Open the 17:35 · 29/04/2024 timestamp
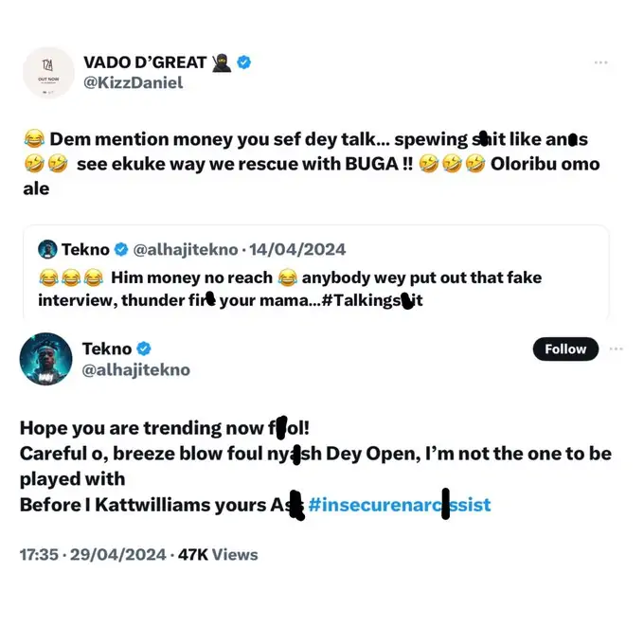This screenshot has width=644, height=644. pos(93,554)
